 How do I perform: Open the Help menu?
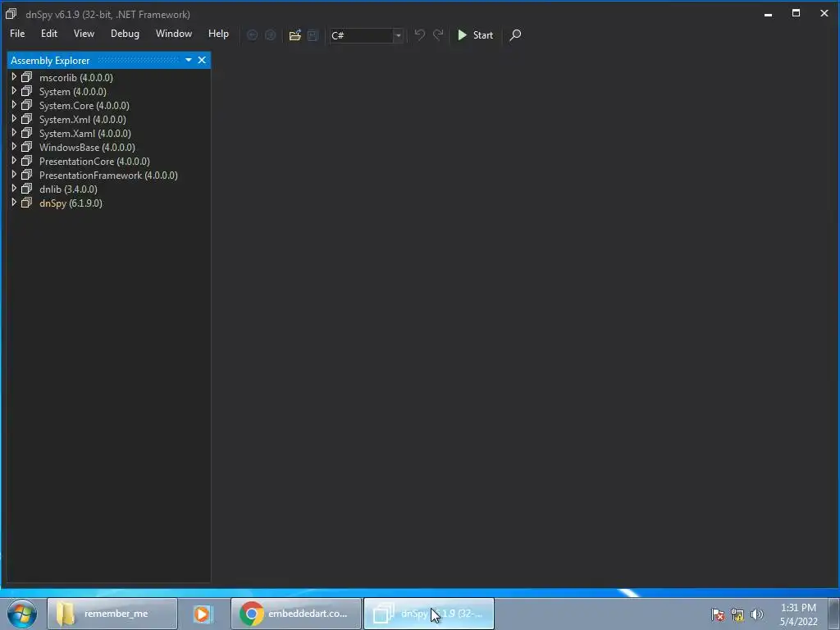[218, 34]
